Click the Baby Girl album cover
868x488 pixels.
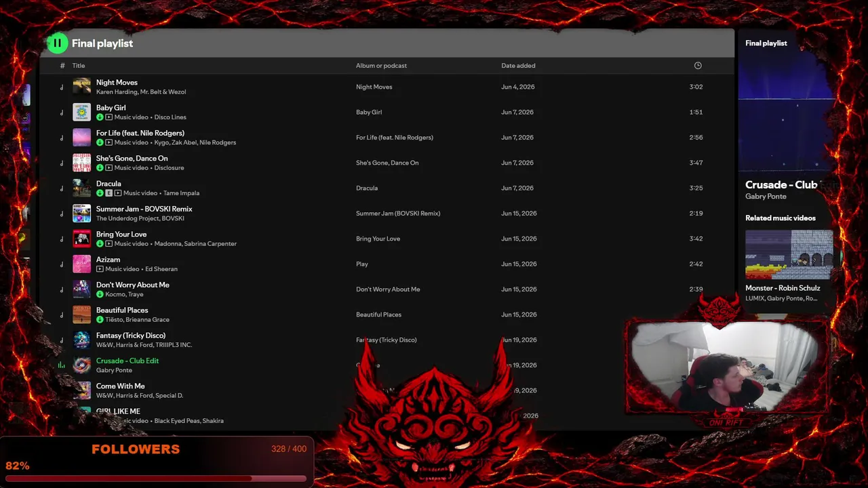(x=81, y=112)
